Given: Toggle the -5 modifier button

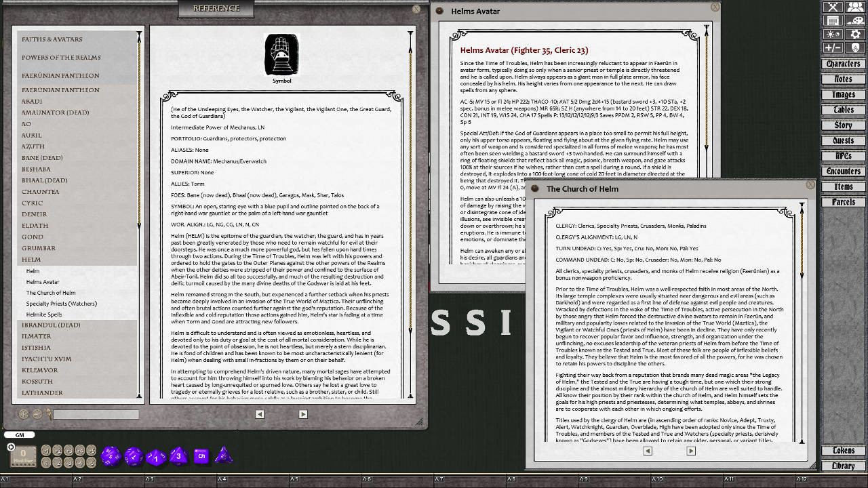Looking at the screenshot, I should point(92,462).
